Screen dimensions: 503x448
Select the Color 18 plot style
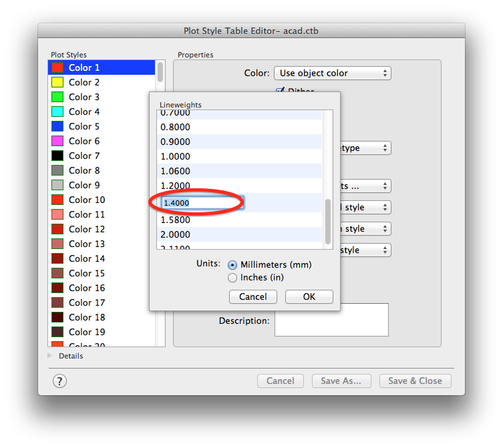point(102,318)
